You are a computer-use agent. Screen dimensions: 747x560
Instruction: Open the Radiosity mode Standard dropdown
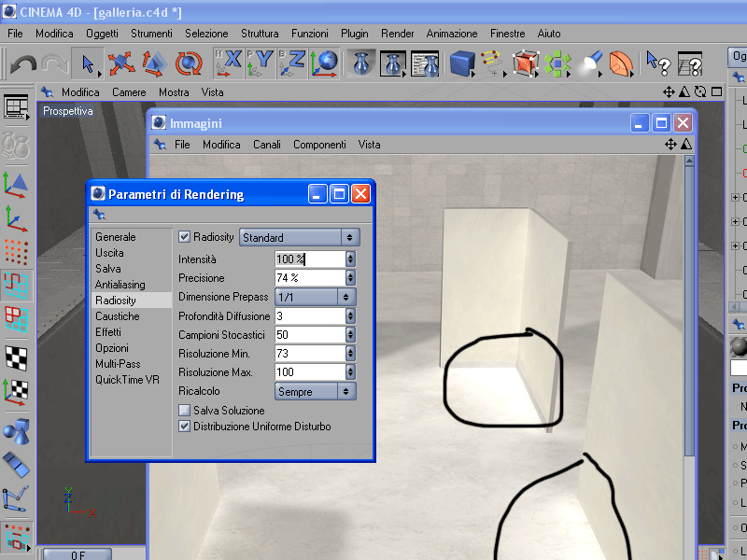click(299, 237)
